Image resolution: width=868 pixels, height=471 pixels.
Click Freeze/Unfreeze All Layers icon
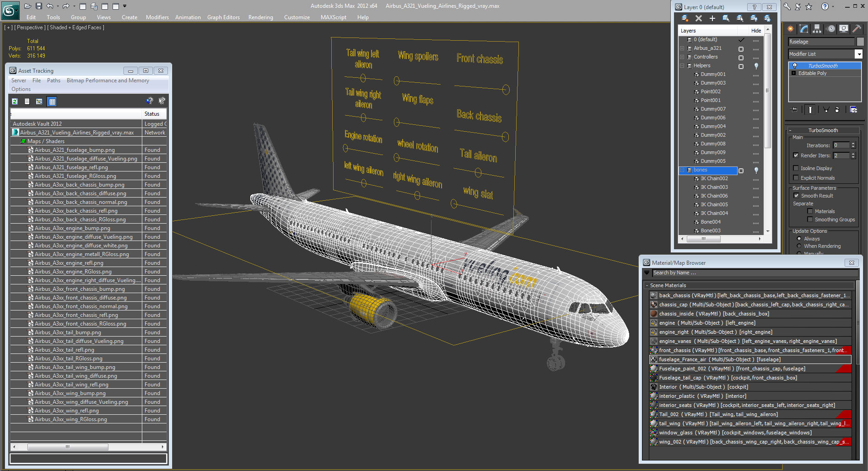tap(767, 18)
